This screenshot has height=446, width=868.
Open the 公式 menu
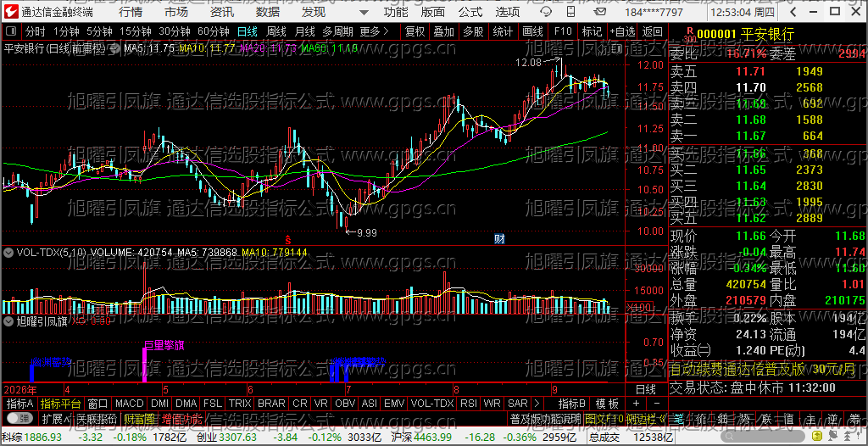pyautogui.click(x=470, y=12)
